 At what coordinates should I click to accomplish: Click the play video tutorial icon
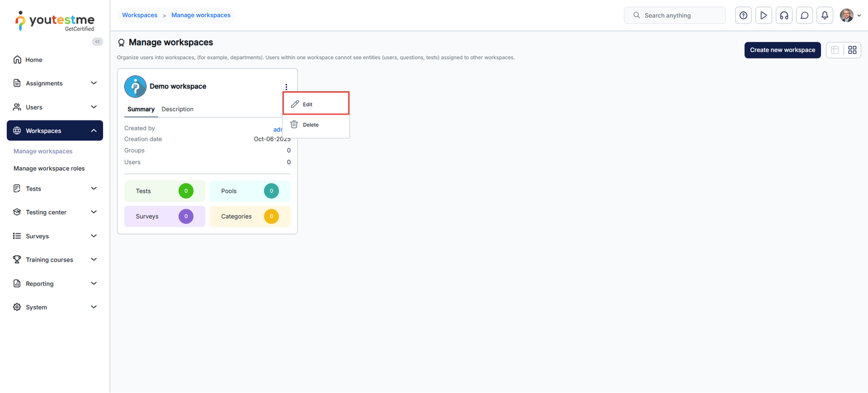click(763, 16)
